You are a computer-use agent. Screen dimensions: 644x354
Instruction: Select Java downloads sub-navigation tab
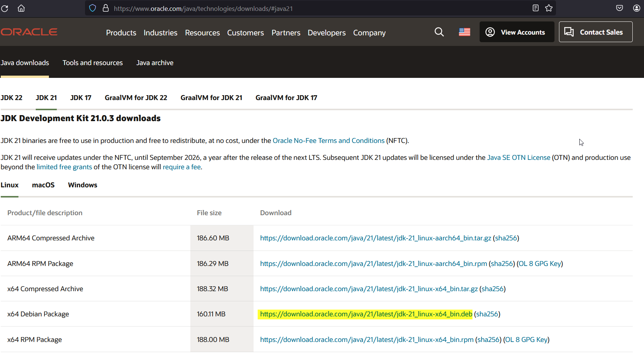point(25,63)
